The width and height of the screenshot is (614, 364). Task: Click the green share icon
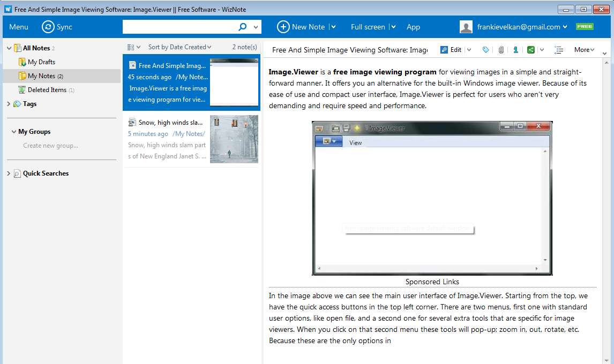pos(531,50)
